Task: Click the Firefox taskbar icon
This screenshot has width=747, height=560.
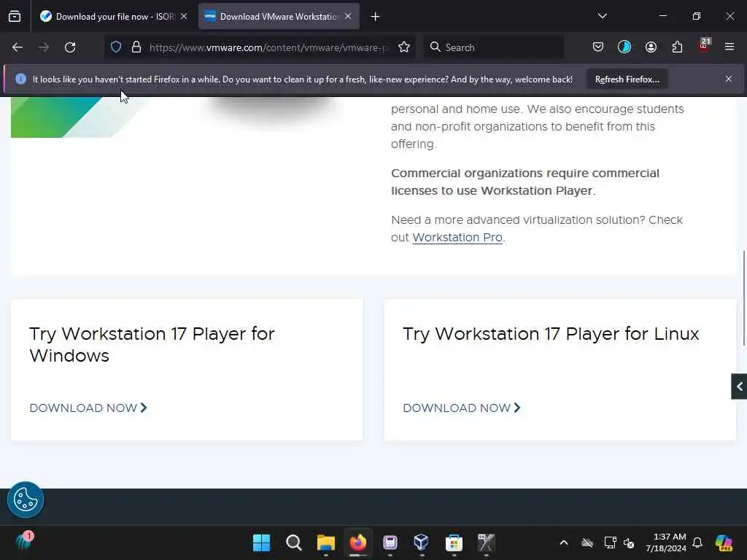Action: [357, 542]
